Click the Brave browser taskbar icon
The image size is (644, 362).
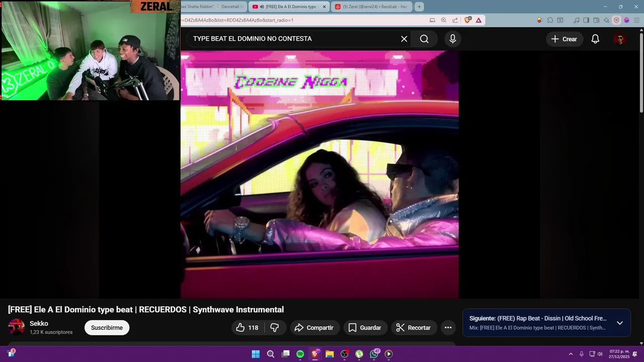[315, 354]
